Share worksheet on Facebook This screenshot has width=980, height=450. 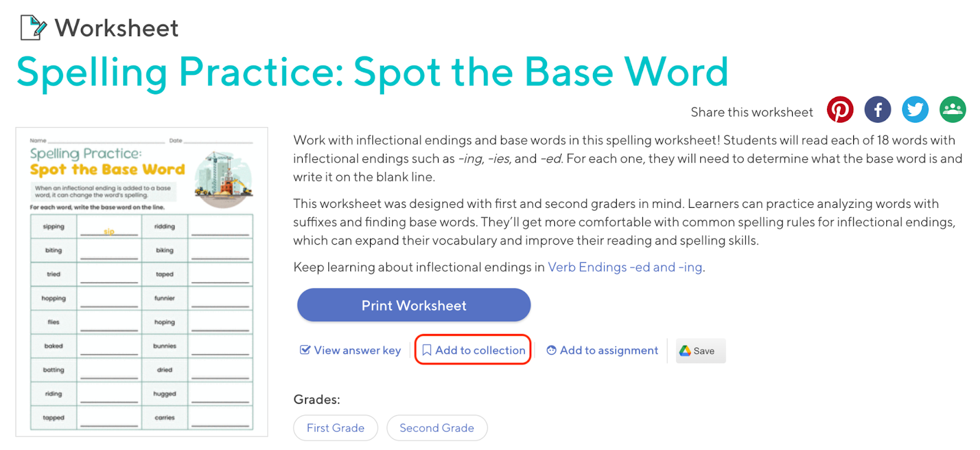click(877, 110)
